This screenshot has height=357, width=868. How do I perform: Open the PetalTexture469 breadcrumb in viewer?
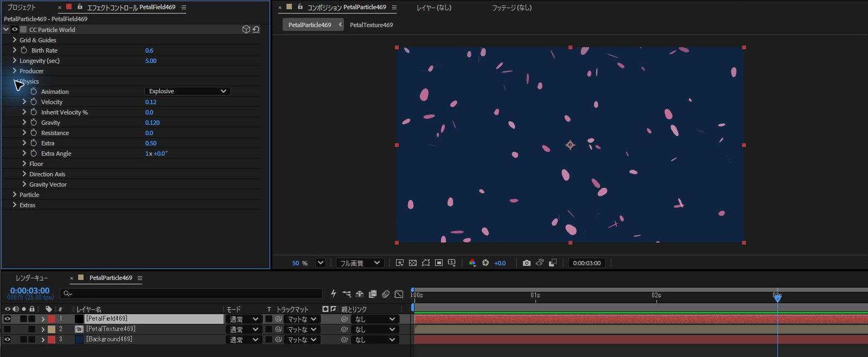tap(371, 24)
